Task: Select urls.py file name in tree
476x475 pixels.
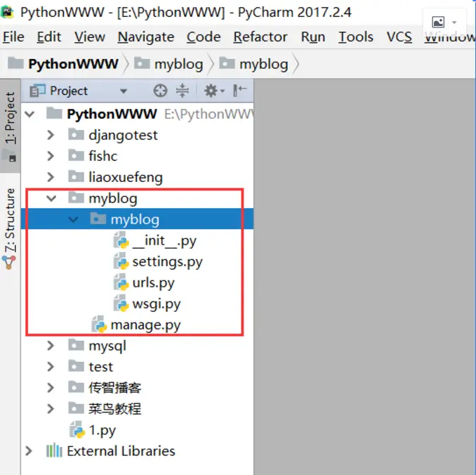Action: (x=154, y=283)
